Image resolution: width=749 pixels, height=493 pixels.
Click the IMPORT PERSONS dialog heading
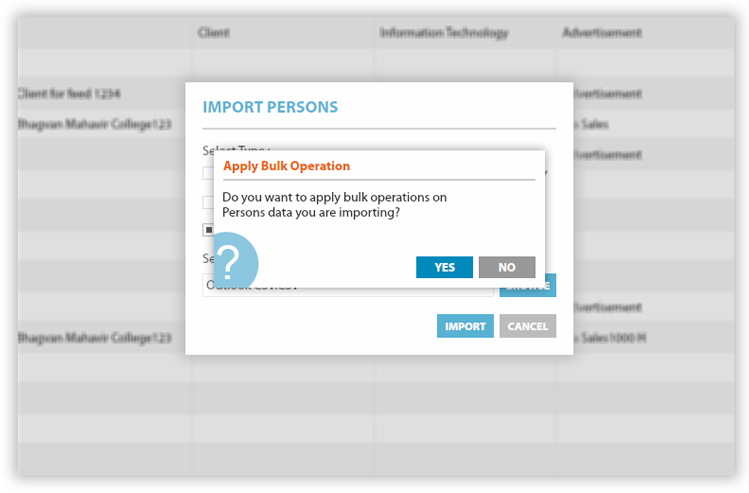(x=270, y=107)
